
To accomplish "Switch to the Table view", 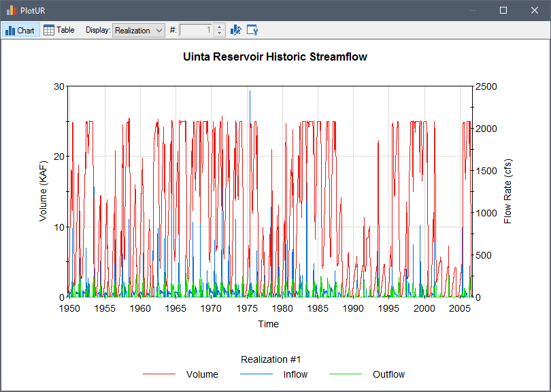I will click(59, 30).
